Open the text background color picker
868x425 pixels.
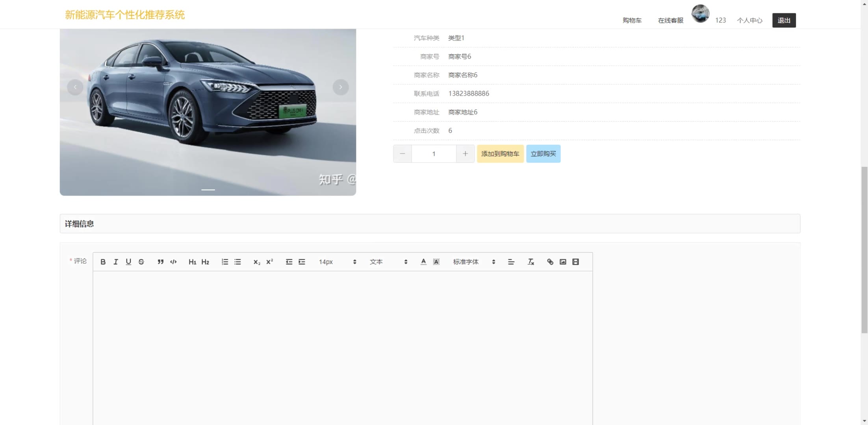[x=436, y=262]
